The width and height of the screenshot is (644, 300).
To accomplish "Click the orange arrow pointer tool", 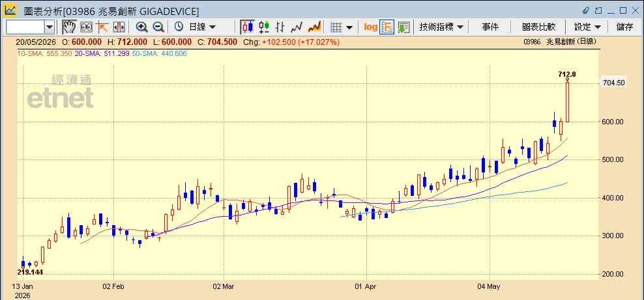I will click(102, 27).
